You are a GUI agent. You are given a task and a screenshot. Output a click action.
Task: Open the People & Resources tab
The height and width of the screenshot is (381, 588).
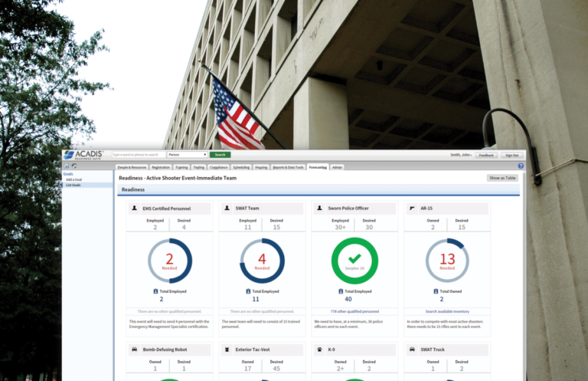point(132,166)
